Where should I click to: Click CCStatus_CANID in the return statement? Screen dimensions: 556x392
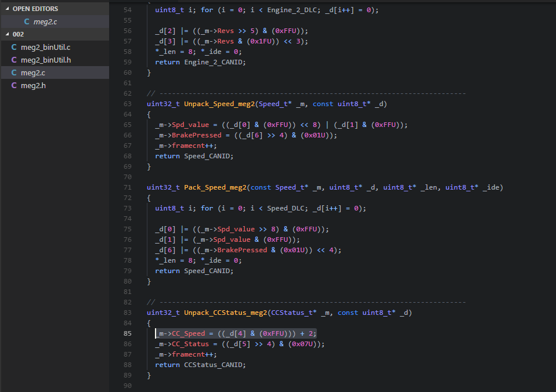[213, 365]
